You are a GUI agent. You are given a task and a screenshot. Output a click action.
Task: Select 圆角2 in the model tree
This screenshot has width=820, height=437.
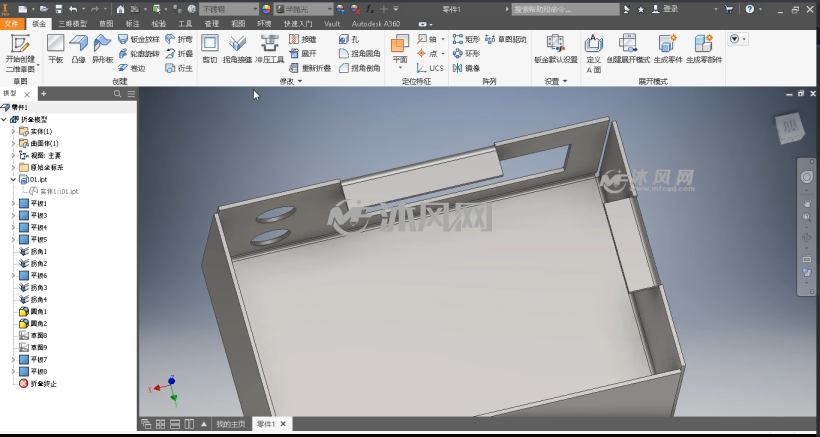tap(33, 324)
